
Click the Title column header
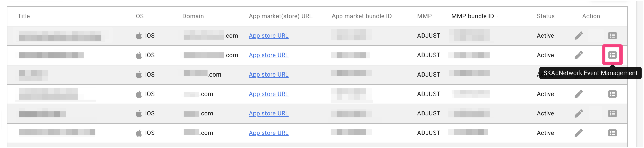coord(24,16)
